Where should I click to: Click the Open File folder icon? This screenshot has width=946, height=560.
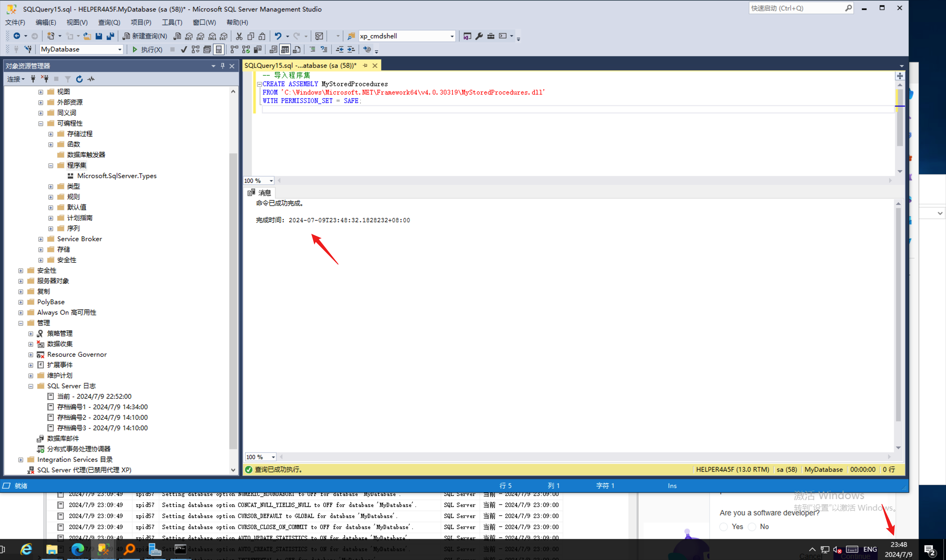tap(87, 36)
